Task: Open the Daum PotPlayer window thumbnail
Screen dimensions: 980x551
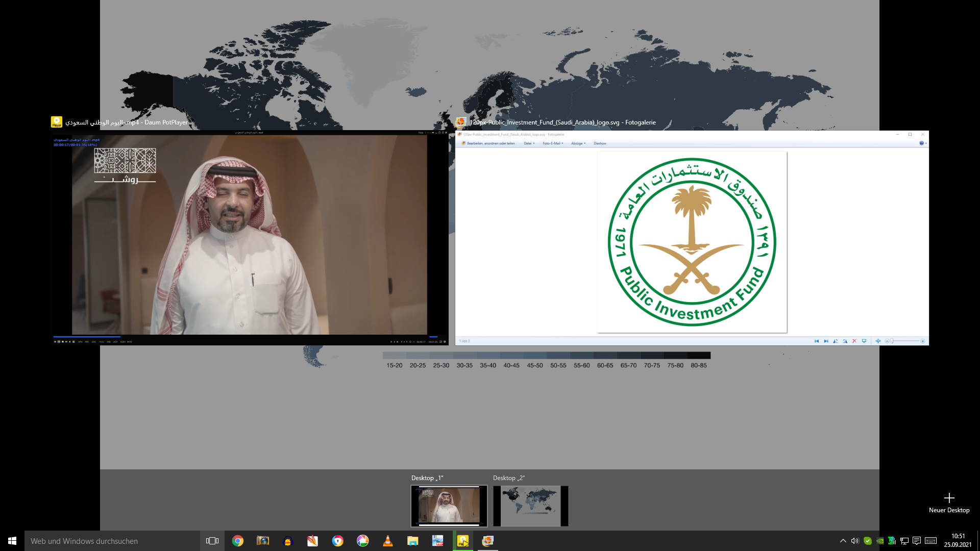Action: click(x=250, y=238)
